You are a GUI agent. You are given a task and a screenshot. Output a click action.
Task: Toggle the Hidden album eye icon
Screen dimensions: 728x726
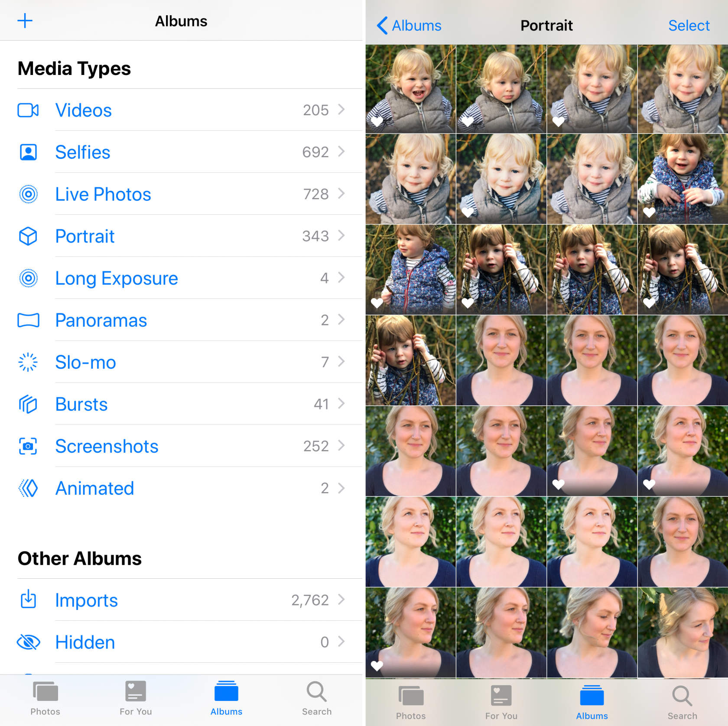pos(28,642)
